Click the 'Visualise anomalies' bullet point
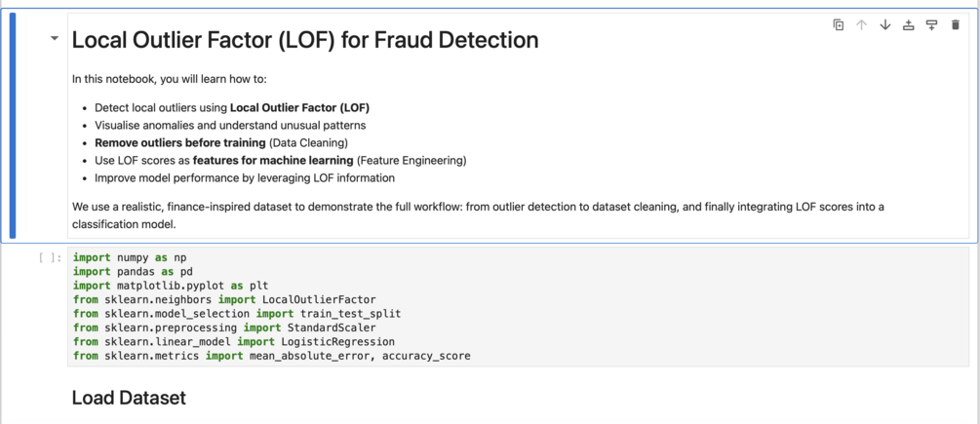Screen dimensions: 980x424 coord(230,125)
